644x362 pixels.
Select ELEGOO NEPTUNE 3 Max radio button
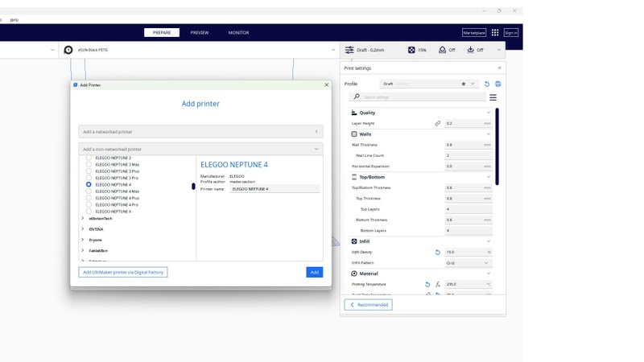pos(89,164)
